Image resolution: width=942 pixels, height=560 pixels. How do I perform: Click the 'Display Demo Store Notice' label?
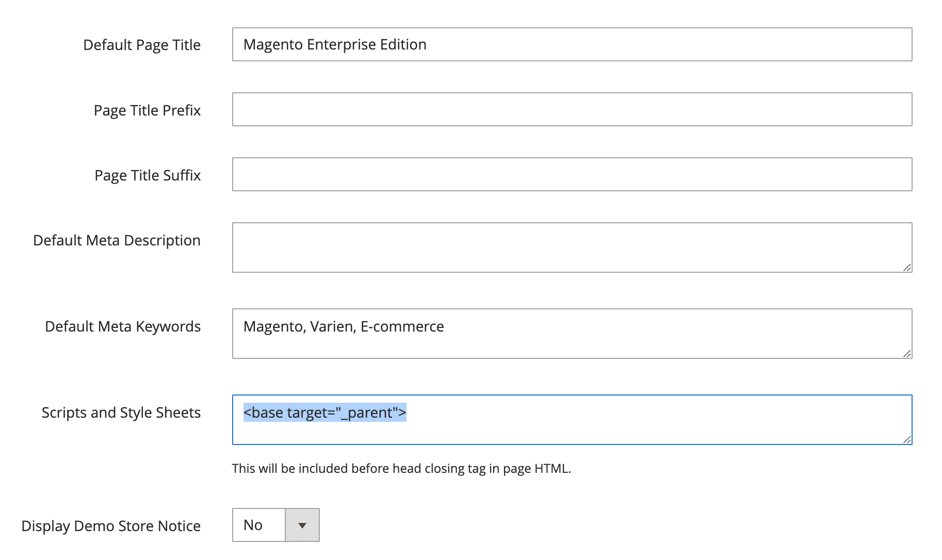click(x=111, y=526)
